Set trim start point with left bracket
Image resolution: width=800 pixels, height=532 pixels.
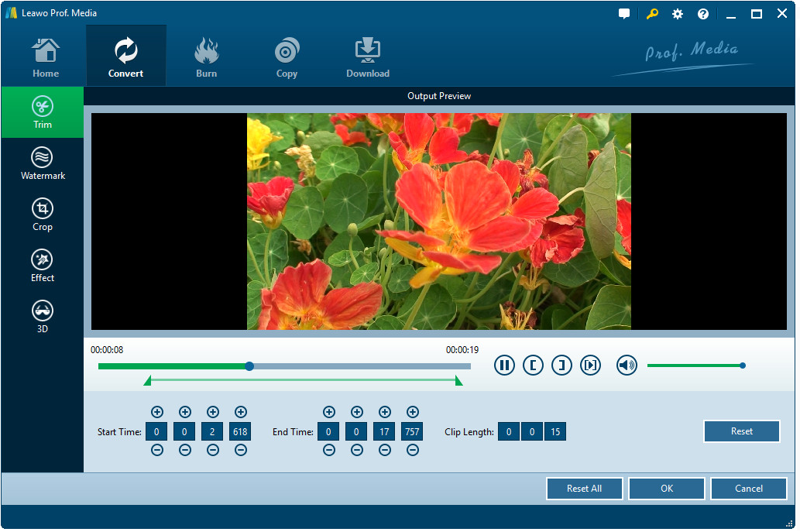coord(533,366)
